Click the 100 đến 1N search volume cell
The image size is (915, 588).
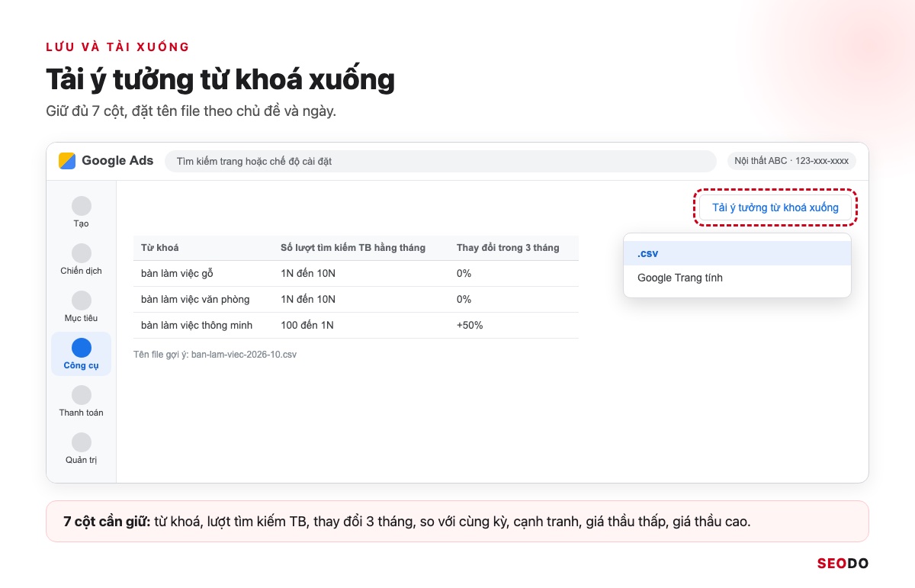point(307,325)
